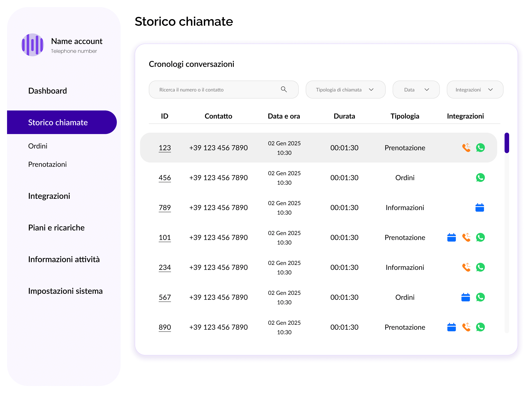Select Prenotazioni in the sidebar
This screenshot has width=532, height=393.
[x=47, y=164]
